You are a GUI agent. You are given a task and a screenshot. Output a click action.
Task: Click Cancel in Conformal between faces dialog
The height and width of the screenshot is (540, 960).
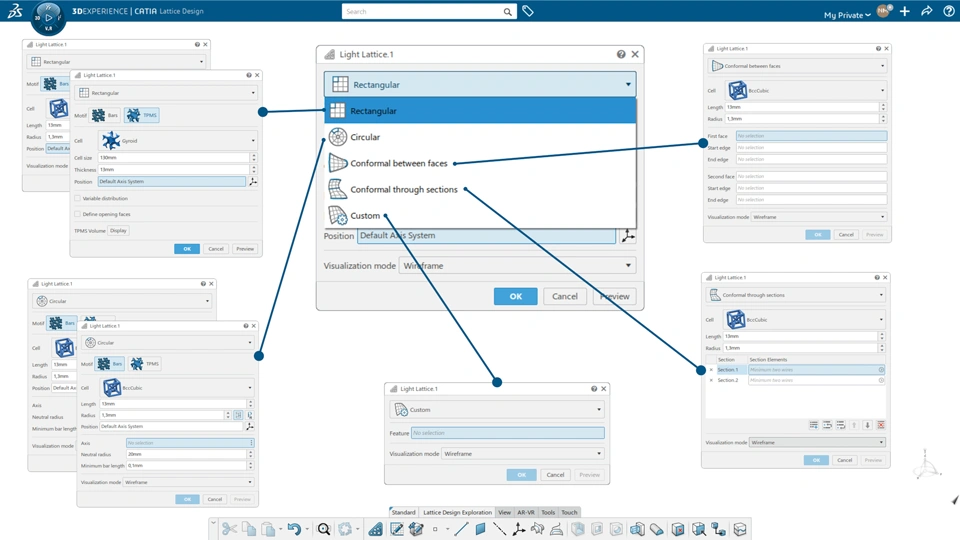[846, 234]
